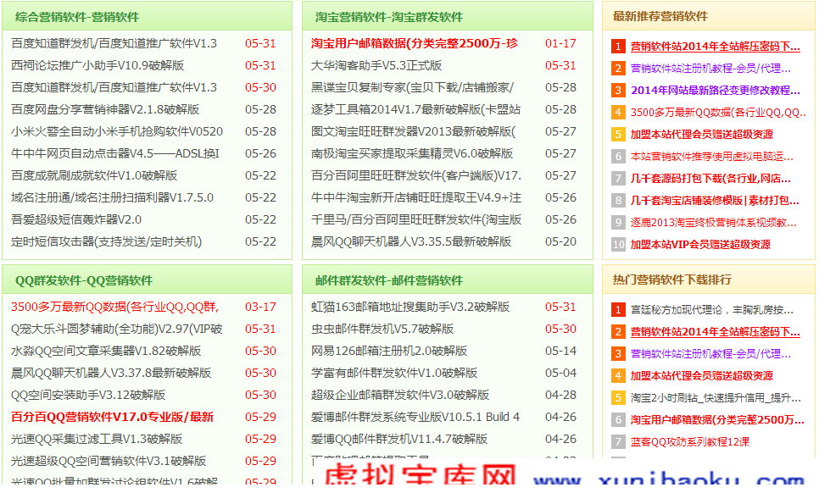Open QQ空间安装助手V3.12破解版
Screen dimensions: 819x504
(88, 395)
